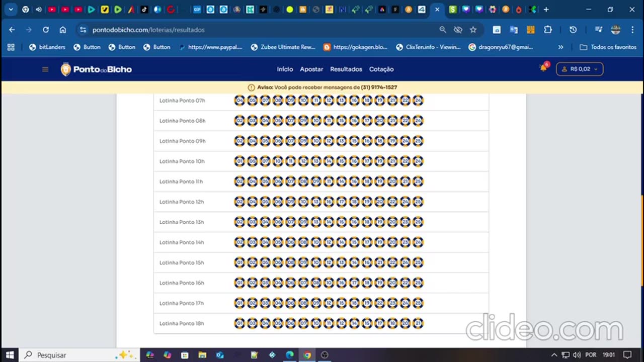Click the crossed-eye tracking protection icon

pos(458,30)
